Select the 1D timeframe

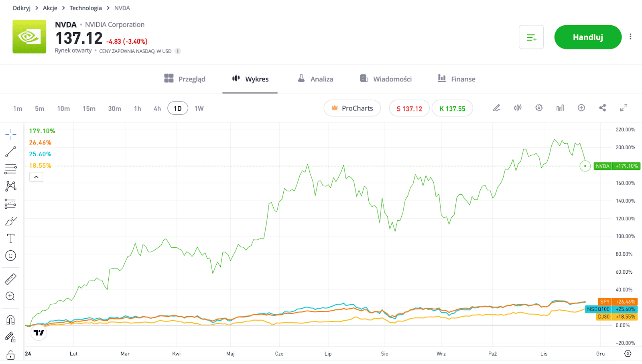(x=178, y=109)
